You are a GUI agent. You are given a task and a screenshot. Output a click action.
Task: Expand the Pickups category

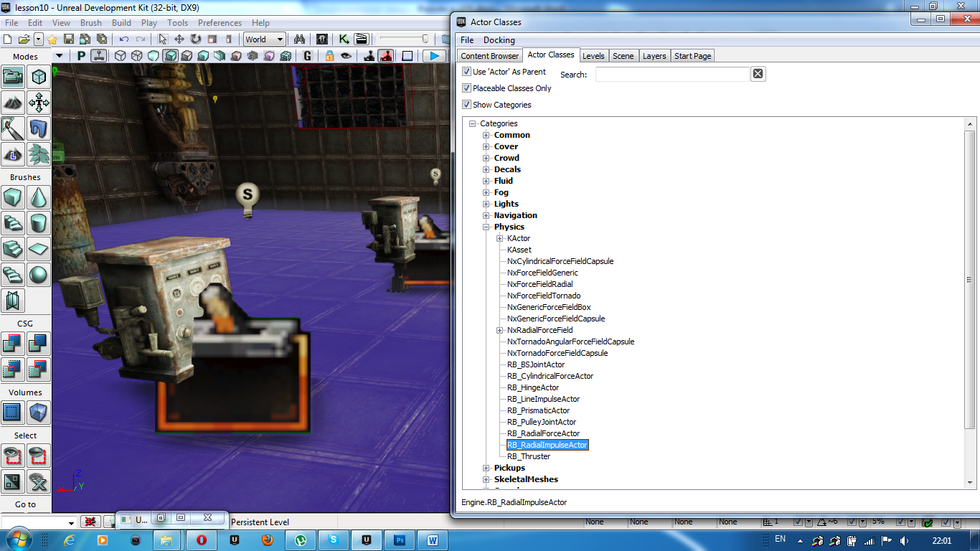[x=486, y=468]
